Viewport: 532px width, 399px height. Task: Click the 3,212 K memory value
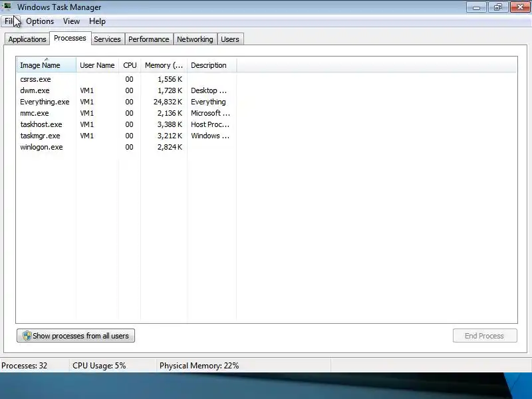tap(170, 136)
